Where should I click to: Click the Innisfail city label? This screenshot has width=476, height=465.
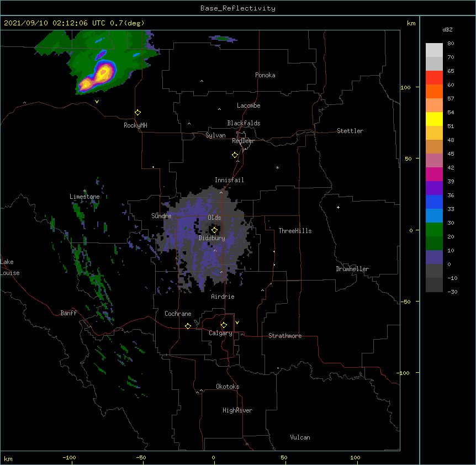click(229, 180)
